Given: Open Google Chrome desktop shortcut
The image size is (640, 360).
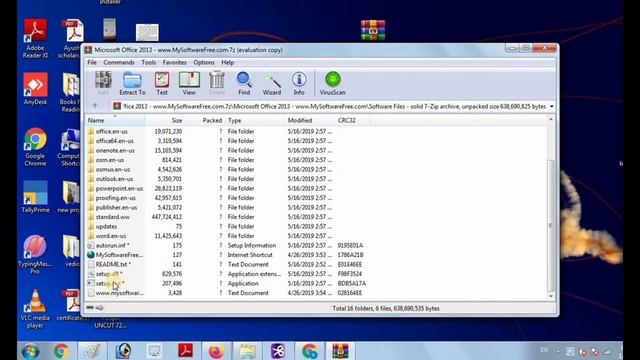Looking at the screenshot, I should [x=35, y=147].
